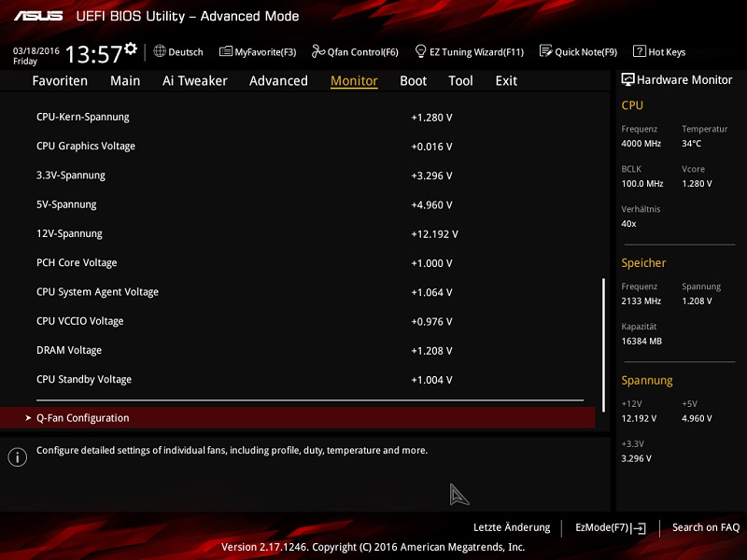Open the Boot tab

click(413, 81)
